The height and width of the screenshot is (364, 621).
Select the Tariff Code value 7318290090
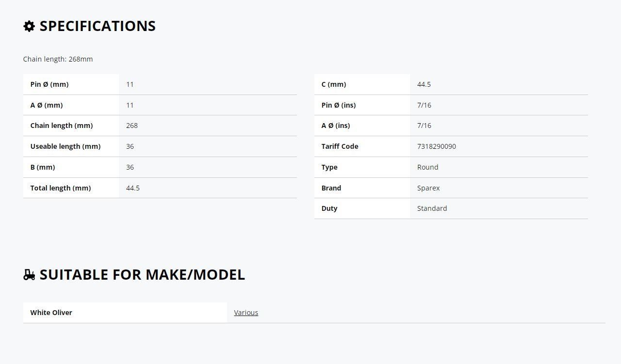pos(437,146)
